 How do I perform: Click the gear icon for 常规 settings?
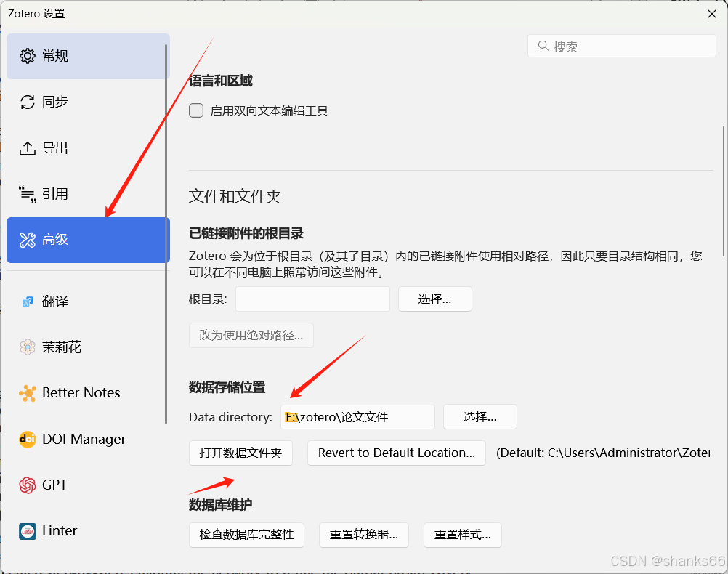[x=28, y=56]
